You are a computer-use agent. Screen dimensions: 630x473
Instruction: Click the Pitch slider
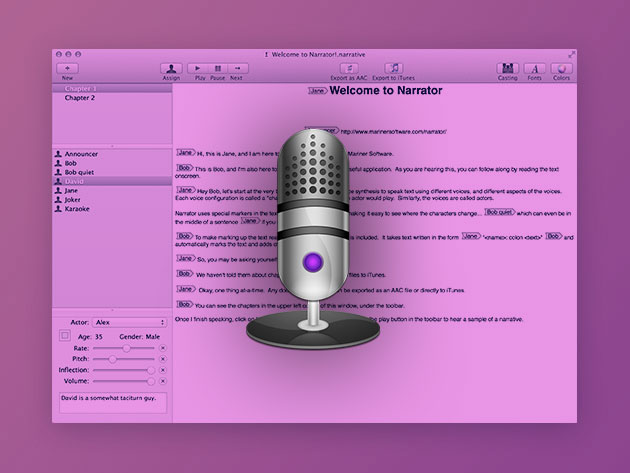124,359
